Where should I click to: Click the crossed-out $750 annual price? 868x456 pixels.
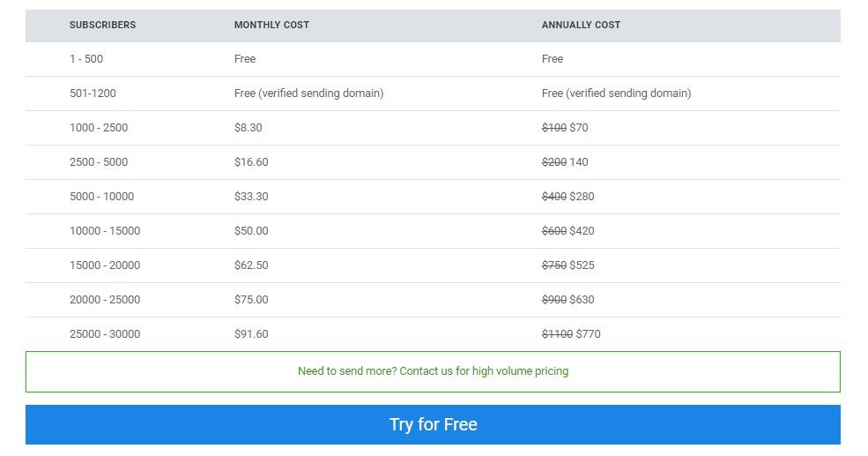[x=554, y=265]
